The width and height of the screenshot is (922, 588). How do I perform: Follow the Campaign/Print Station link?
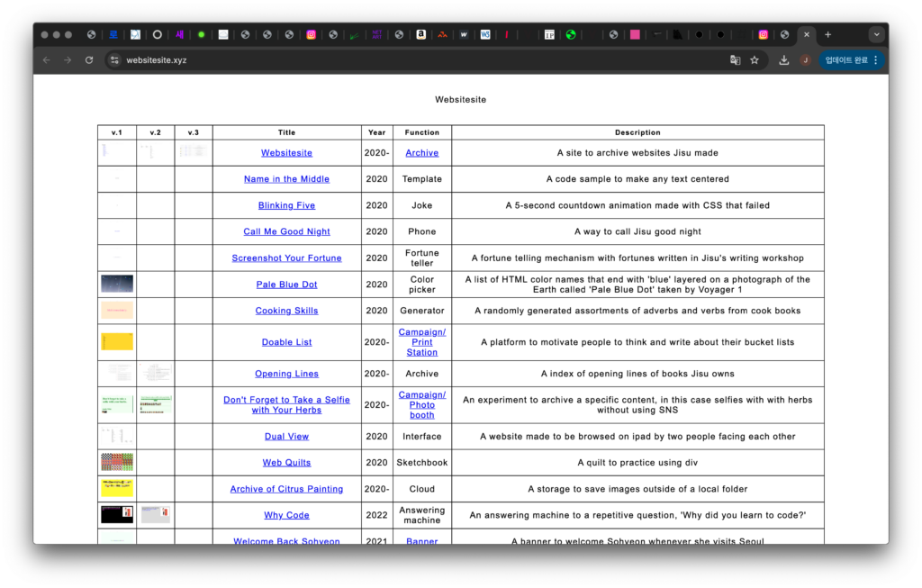(x=421, y=342)
